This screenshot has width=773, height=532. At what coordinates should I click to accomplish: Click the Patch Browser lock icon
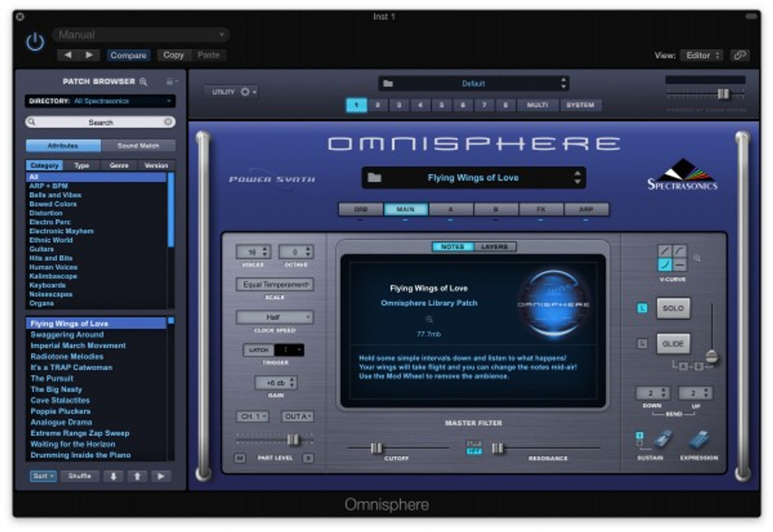coord(170,82)
